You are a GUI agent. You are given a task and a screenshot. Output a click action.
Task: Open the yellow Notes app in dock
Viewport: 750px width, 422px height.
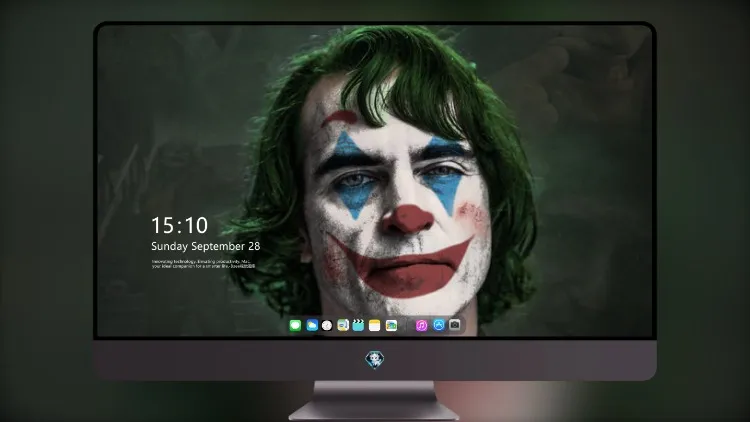(x=375, y=325)
